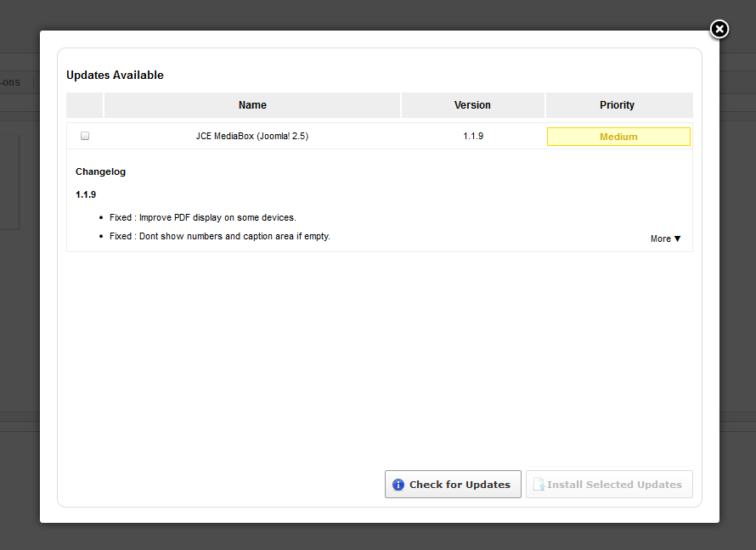Click the blue info icon on Check for Updates

398,485
